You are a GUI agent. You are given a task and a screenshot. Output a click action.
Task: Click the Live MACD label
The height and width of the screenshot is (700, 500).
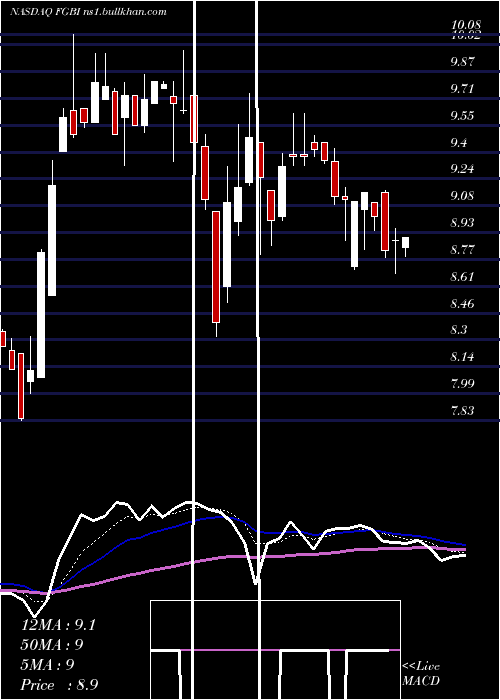click(x=421, y=673)
